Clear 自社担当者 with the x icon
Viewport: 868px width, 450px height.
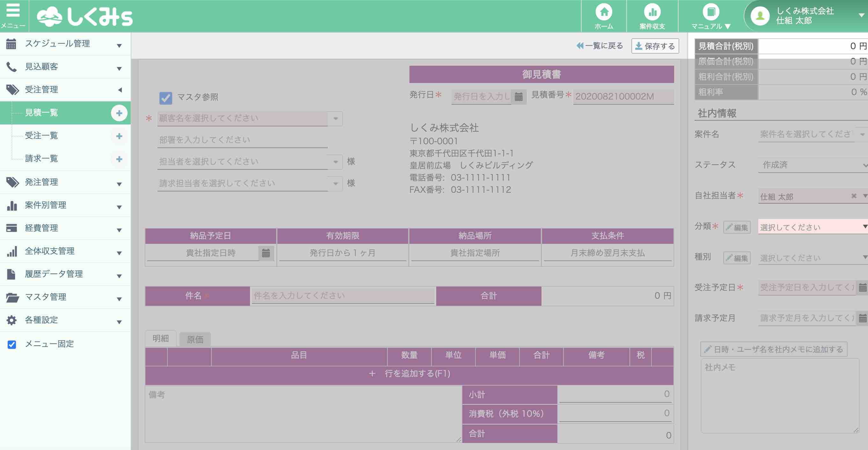tap(854, 196)
